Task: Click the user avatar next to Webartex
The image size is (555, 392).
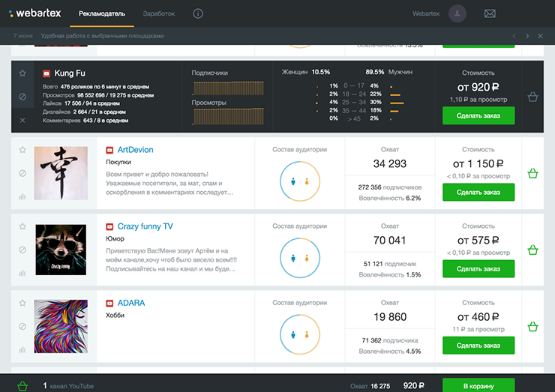Action: pyautogui.click(x=457, y=13)
